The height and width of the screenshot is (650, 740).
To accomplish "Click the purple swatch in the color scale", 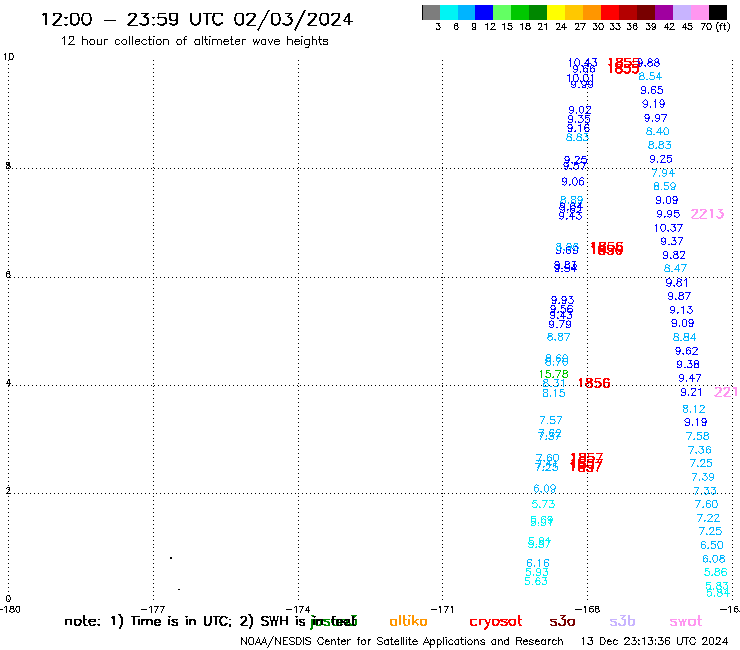I will 664,12.
